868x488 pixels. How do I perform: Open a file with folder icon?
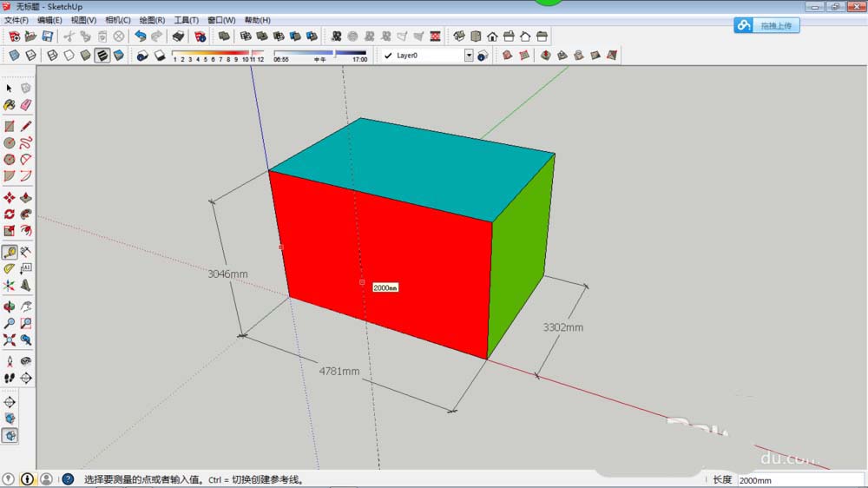[x=30, y=36]
